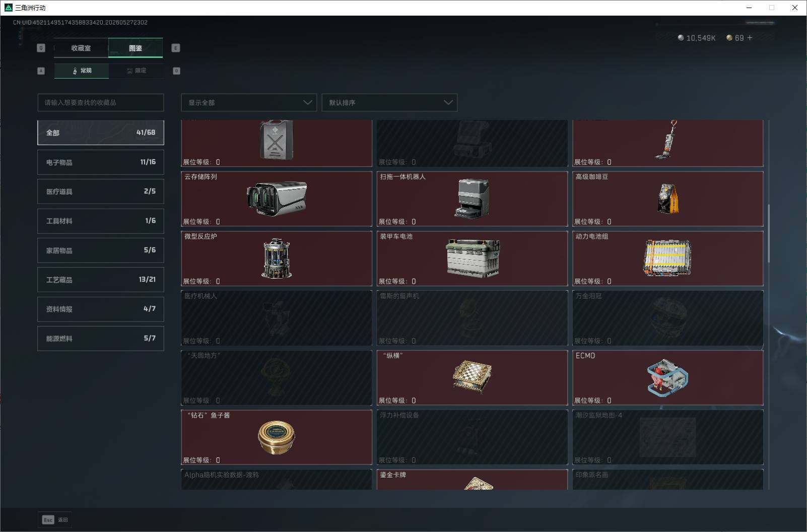Switch to the 图鉴 tab

click(136, 48)
